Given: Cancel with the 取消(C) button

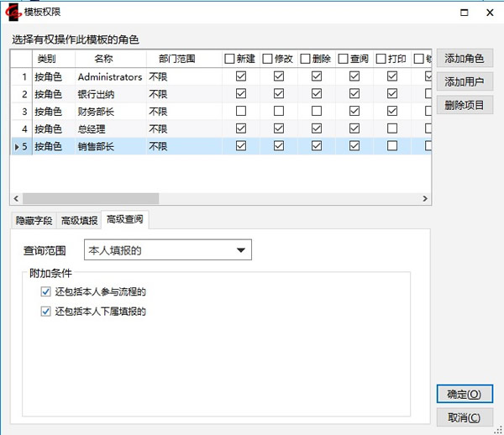Looking at the screenshot, I should click(465, 417).
